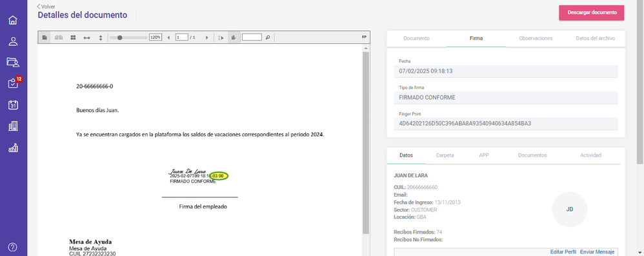Screen dimensions: 644x256
Task: Click the zoom slider handle
Action: (119, 37)
